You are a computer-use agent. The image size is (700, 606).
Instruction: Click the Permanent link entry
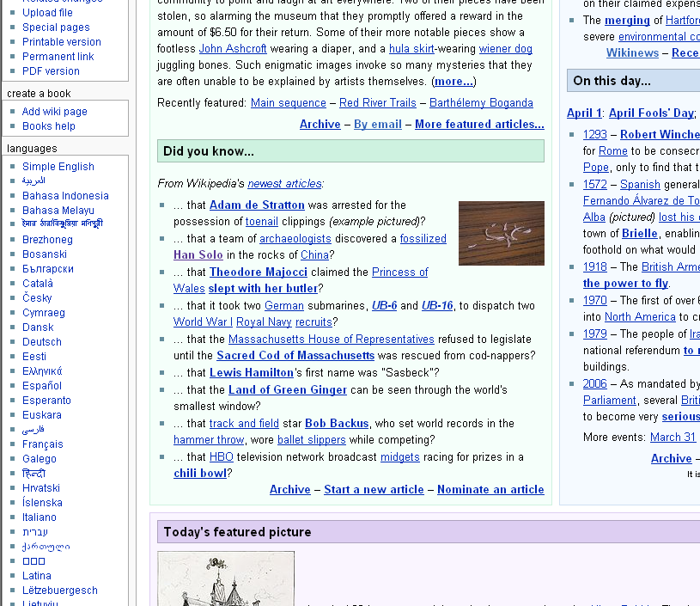[58, 57]
